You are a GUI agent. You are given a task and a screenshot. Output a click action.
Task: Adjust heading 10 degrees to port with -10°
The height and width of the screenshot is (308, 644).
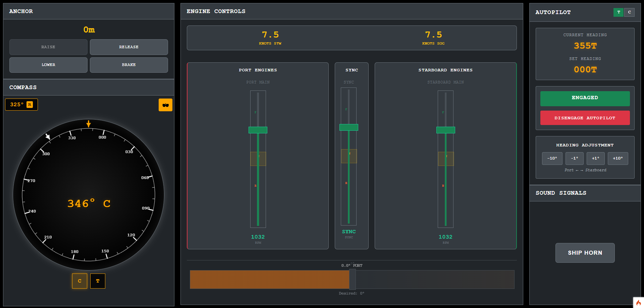(552, 158)
